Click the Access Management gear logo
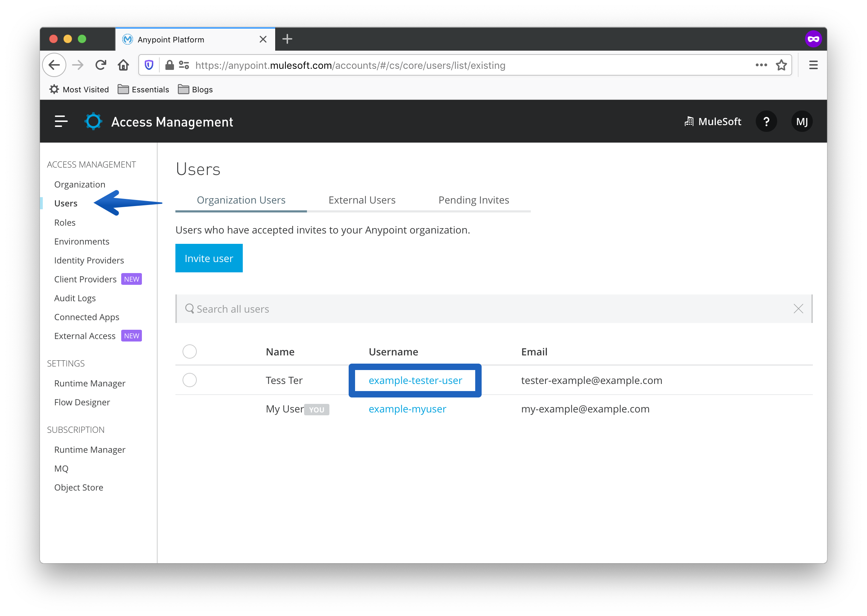Image resolution: width=867 pixels, height=616 pixels. (x=93, y=121)
